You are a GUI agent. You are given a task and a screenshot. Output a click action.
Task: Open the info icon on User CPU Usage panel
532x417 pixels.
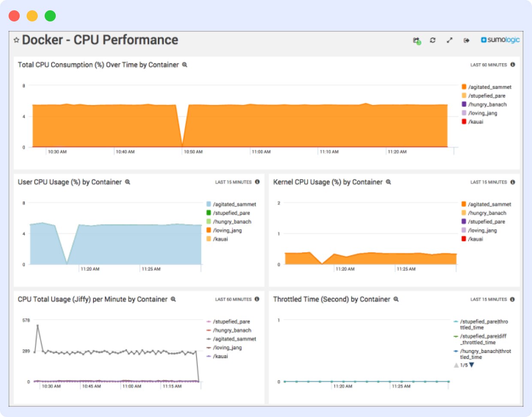(257, 181)
